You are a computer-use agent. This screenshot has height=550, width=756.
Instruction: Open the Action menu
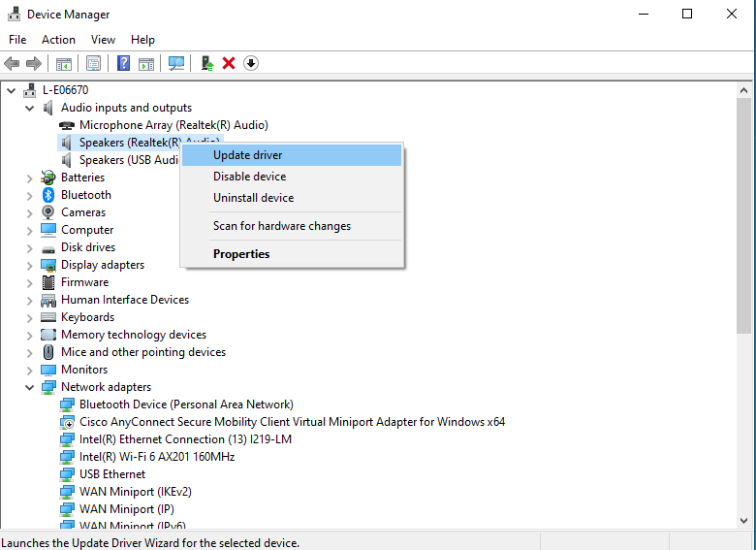click(x=58, y=40)
